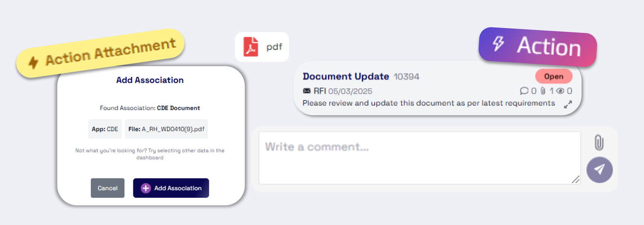
Task: Click the purple Action label
Action: pyautogui.click(x=538, y=47)
